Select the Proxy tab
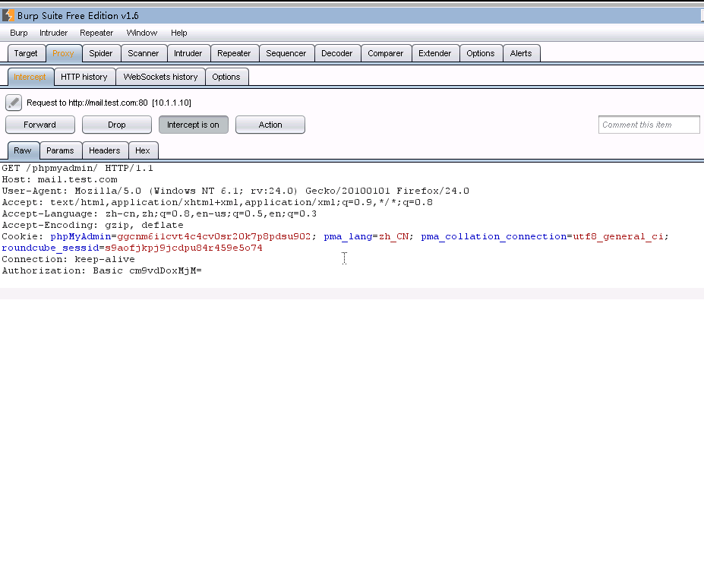Image resolution: width=704 pixels, height=588 pixels. [x=63, y=53]
